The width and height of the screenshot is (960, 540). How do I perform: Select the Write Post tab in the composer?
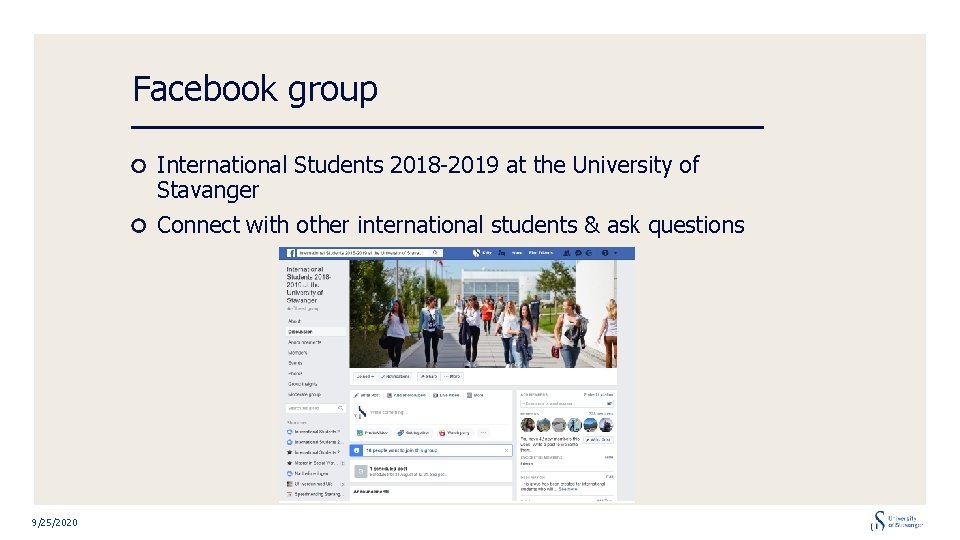tap(367, 396)
